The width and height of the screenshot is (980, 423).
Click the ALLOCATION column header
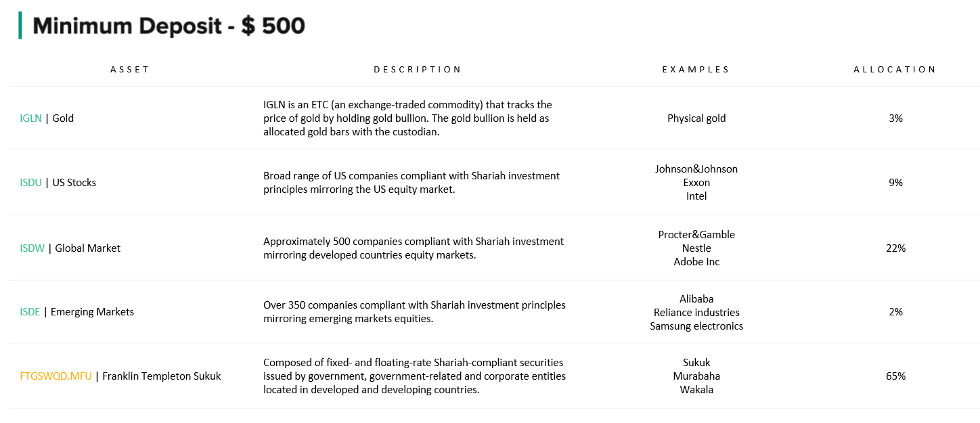coord(895,70)
